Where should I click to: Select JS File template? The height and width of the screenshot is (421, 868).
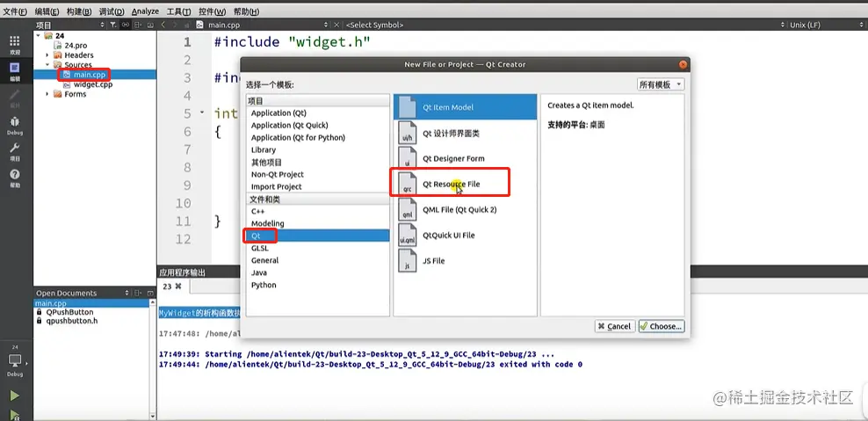[465, 260]
